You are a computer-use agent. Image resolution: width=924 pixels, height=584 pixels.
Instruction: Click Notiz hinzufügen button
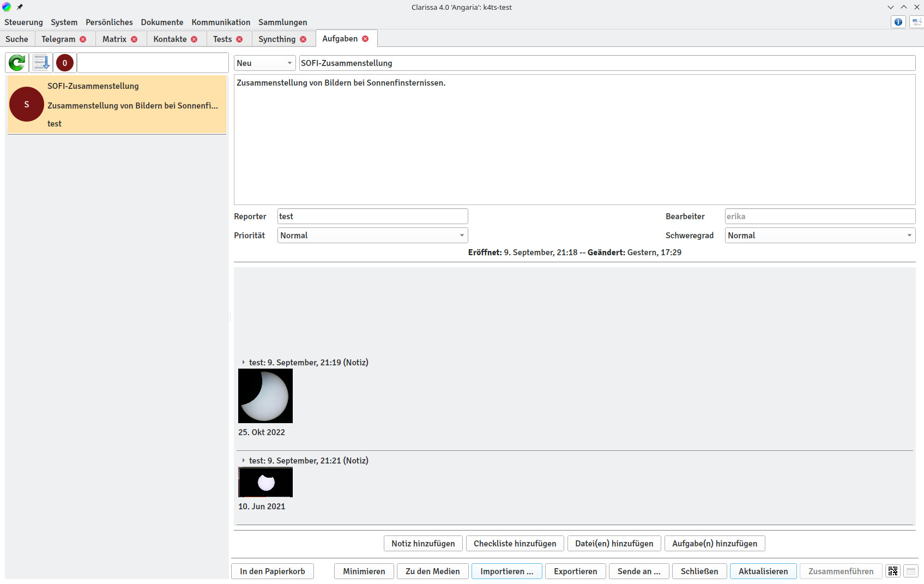423,543
